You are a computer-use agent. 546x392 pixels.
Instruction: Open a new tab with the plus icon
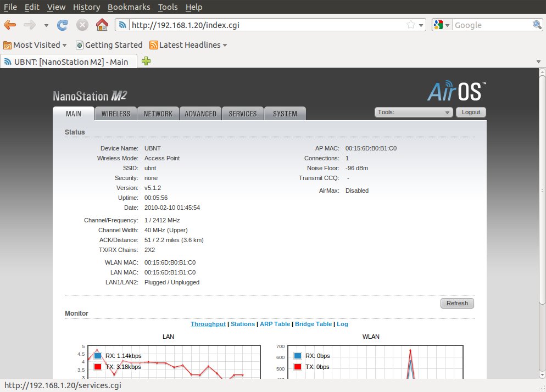pos(146,61)
